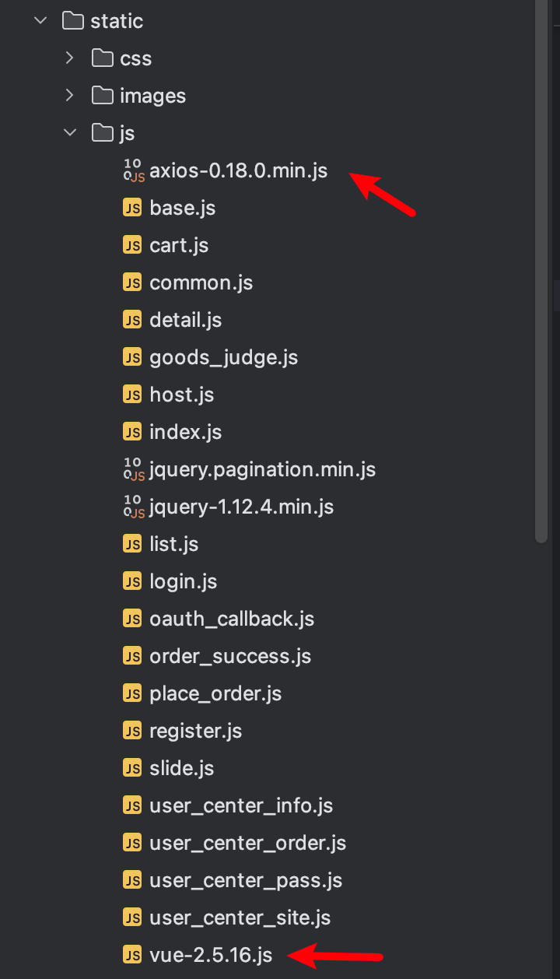Click the JS icon next to cart.js
Viewport: 560px width, 979px height.
[x=133, y=245]
